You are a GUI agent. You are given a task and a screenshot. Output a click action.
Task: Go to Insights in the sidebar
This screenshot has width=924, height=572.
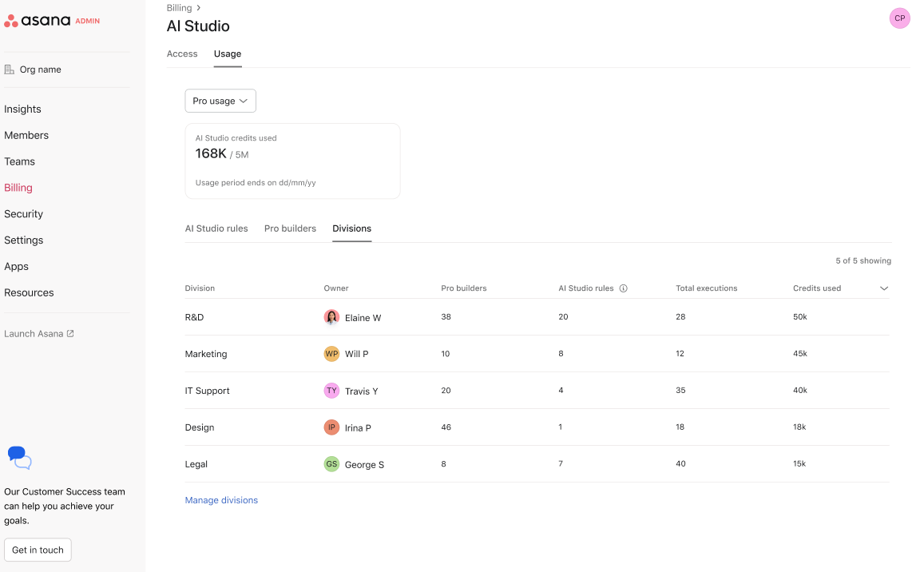(x=22, y=109)
